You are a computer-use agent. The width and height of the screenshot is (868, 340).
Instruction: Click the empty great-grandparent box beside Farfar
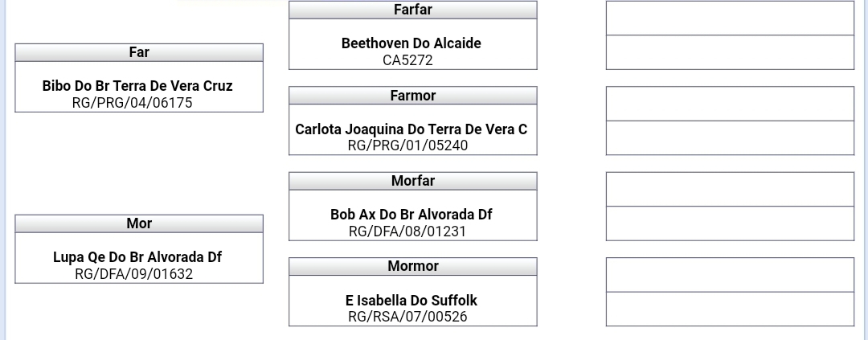[730, 35]
